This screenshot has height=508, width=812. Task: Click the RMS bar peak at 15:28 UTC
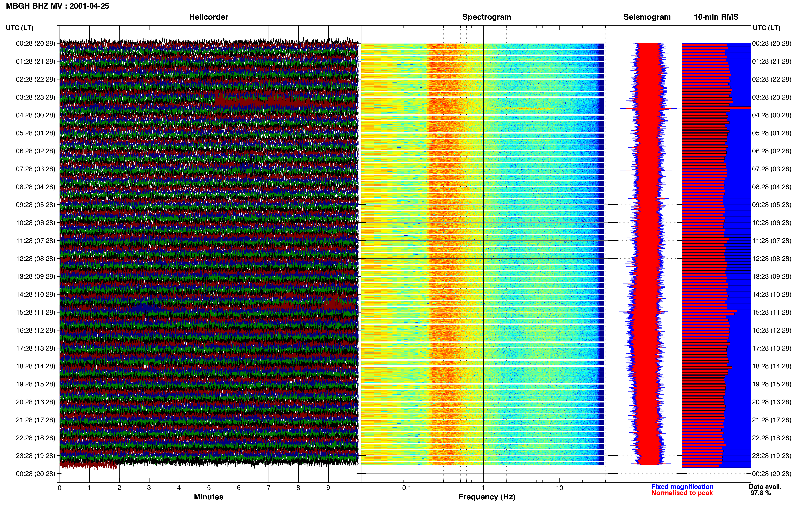pyautogui.click(x=709, y=311)
